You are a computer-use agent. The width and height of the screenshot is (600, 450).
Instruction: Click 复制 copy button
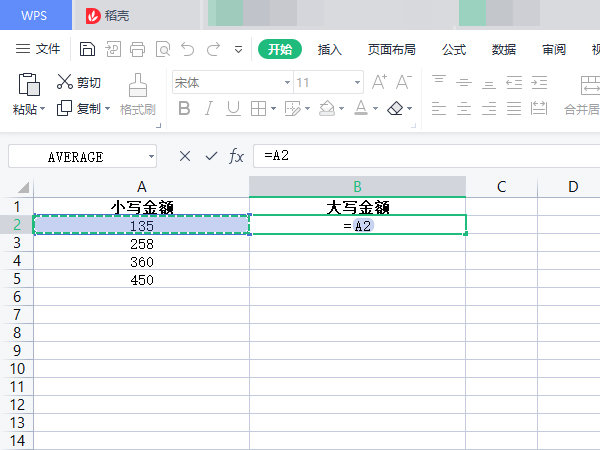coord(79,109)
